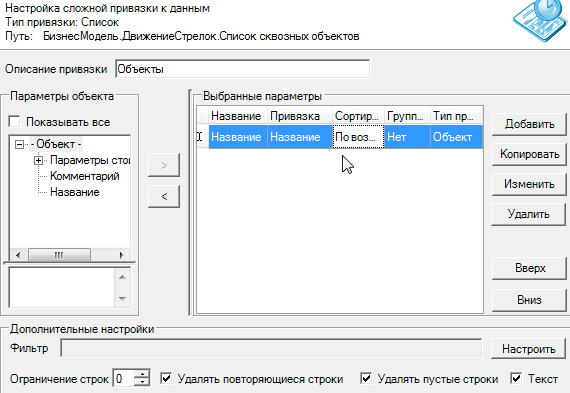Select the Нет grouping cell

pos(407,137)
